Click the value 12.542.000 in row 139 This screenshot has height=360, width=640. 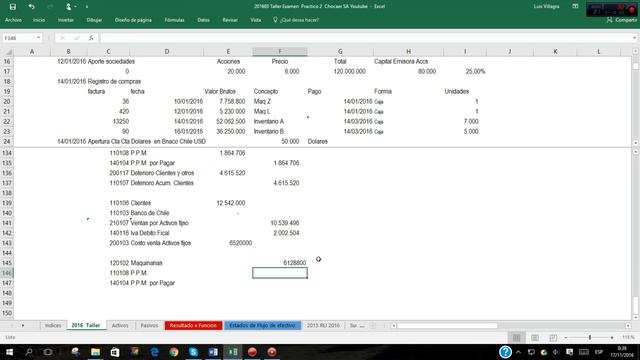231,203
